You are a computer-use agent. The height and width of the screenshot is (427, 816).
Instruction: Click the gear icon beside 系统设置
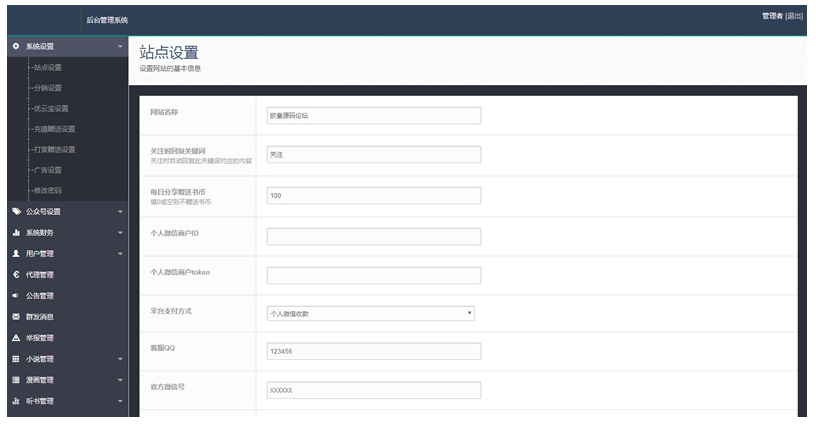16,47
